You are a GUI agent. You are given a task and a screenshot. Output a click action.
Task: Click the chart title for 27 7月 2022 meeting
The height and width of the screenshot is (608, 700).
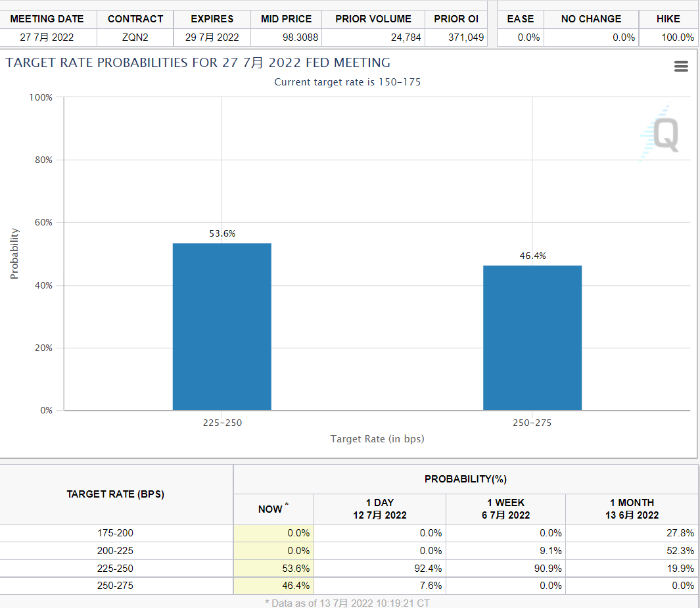(x=198, y=63)
